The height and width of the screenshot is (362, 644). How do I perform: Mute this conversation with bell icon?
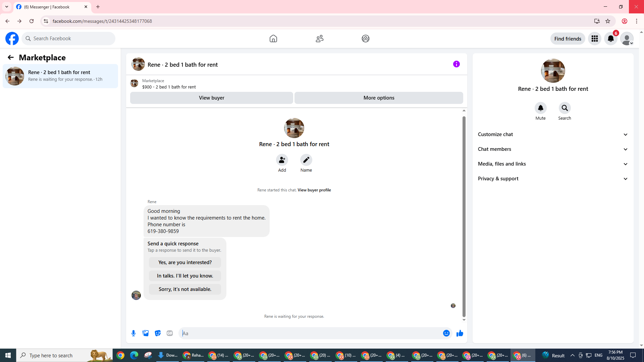coord(540,108)
